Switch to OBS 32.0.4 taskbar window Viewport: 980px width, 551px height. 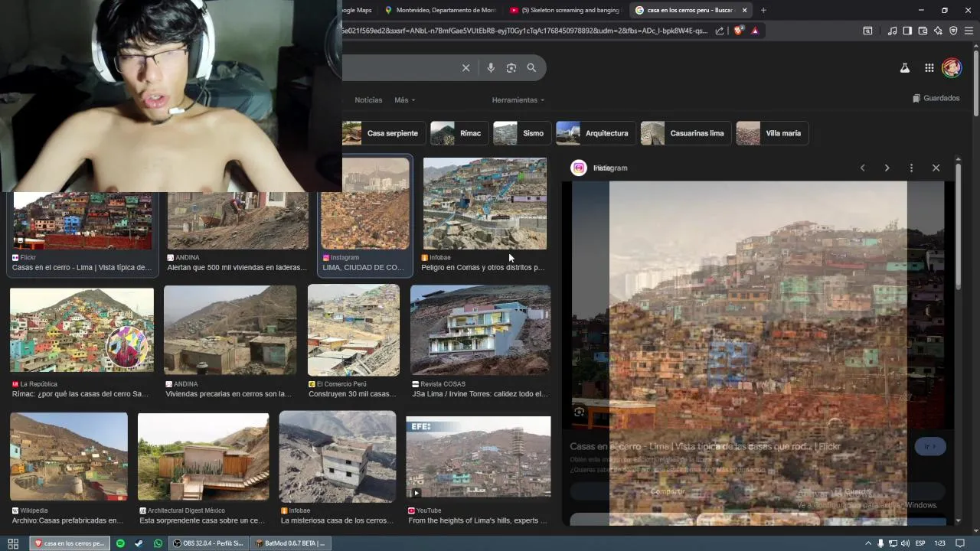208,543
